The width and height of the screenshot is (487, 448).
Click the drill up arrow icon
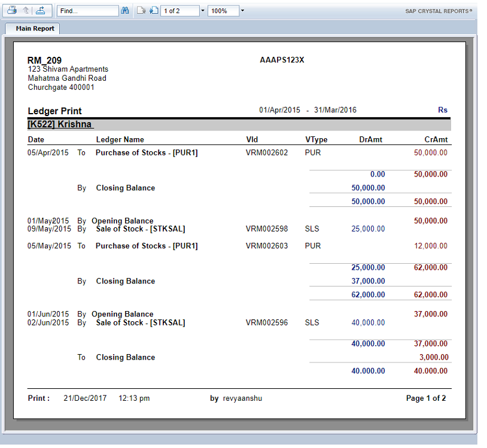(x=26, y=11)
